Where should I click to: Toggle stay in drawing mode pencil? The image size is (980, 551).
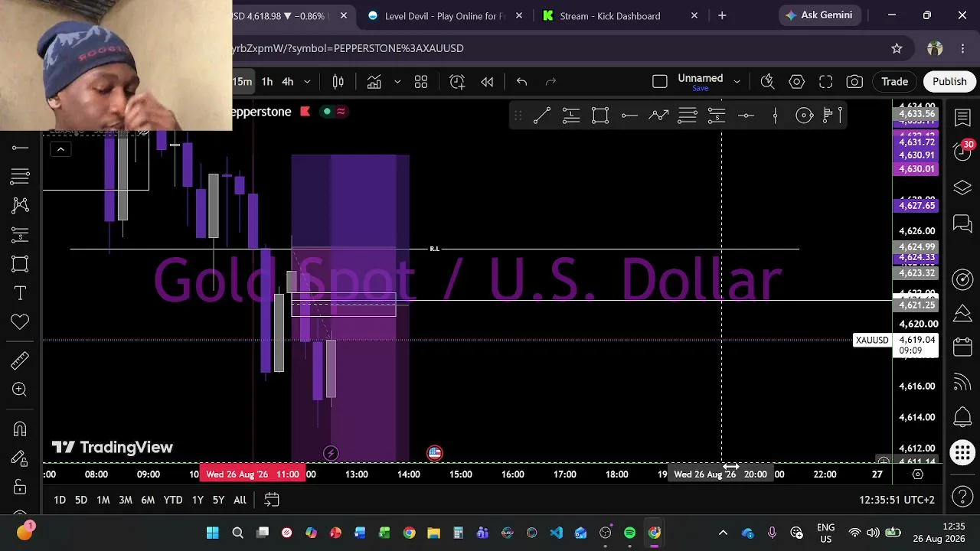pyautogui.click(x=20, y=458)
